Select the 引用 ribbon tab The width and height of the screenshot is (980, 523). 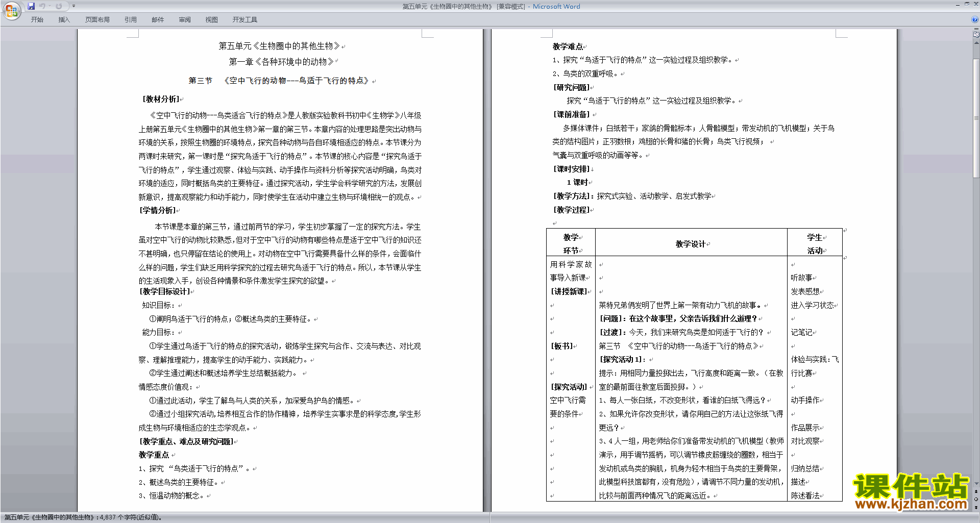click(x=131, y=20)
